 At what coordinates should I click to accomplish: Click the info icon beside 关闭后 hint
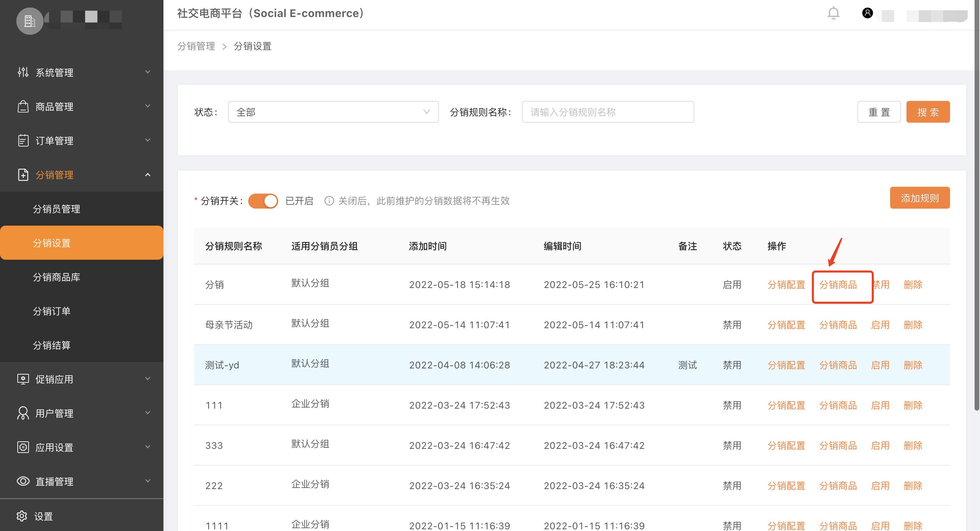point(329,201)
